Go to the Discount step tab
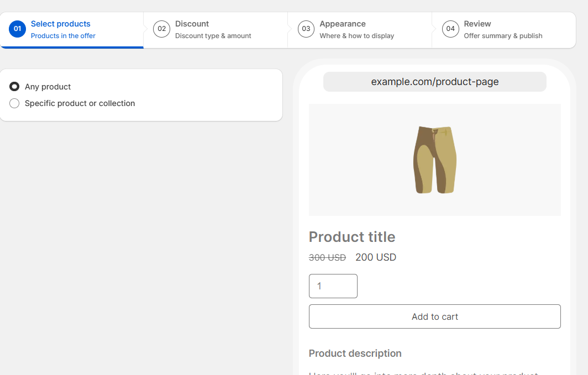588x375 pixels. (216, 30)
